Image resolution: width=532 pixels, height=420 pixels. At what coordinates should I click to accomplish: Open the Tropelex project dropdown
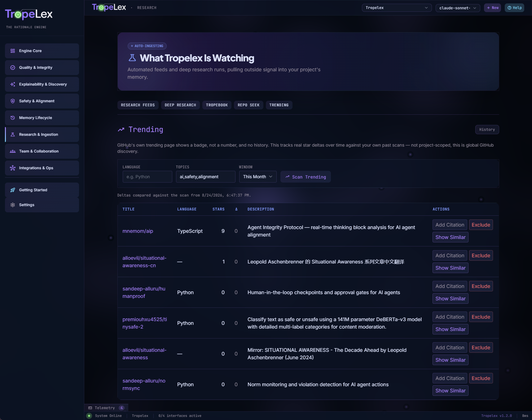pyautogui.click(x=397, y=8)
